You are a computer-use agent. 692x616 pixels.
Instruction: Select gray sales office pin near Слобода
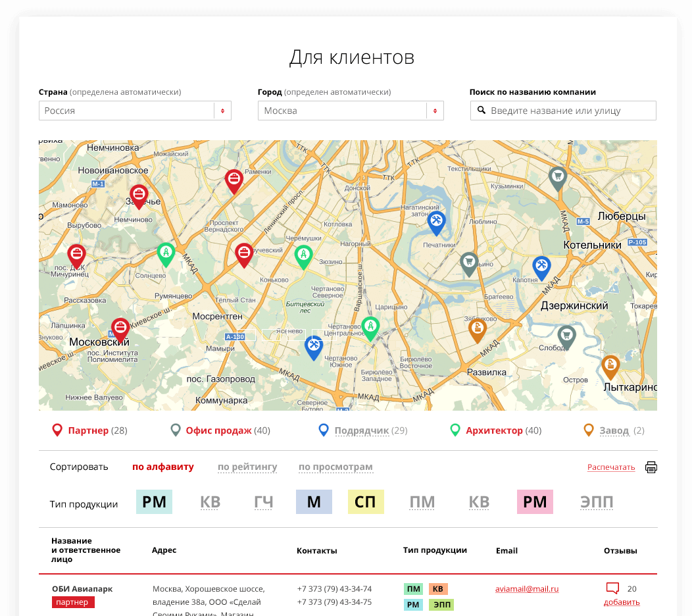pyautogui.click(x=566, y=338)
